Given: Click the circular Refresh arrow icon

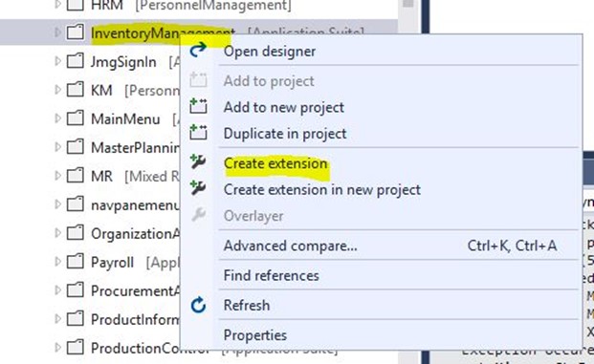Looking at the screenshot, I should pos(198,305).
